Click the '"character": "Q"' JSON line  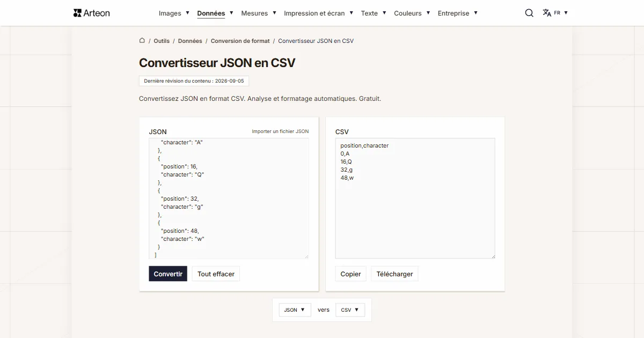pyautogui.click(x=182, y=174)
